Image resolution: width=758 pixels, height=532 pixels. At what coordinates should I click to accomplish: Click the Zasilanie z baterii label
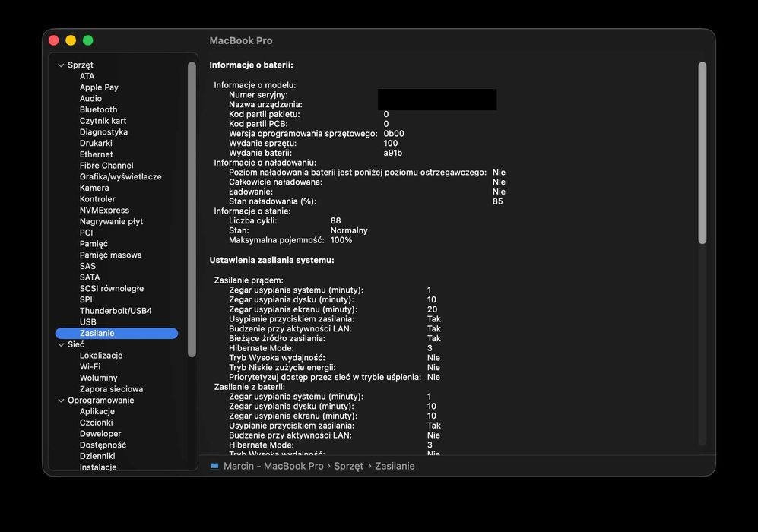(x=249, y=387)
